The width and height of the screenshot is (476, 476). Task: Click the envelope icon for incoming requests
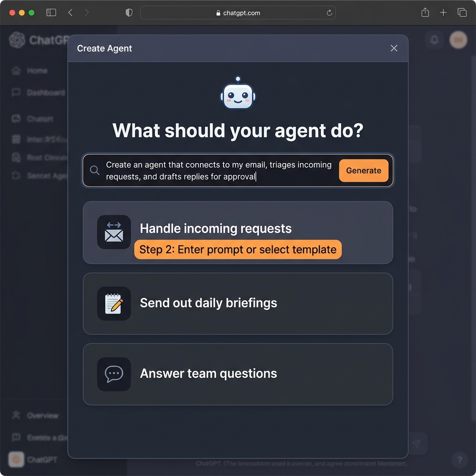pyautogui.click(x=114, y=232)
